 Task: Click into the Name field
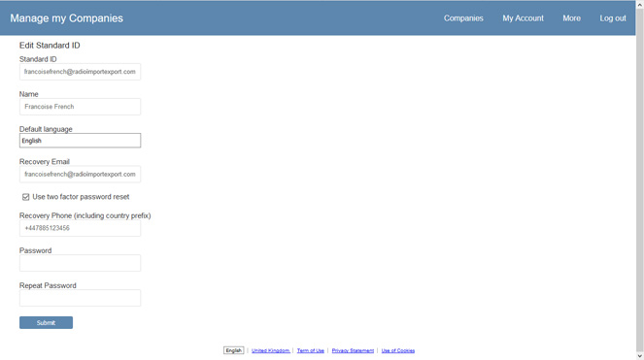pyautogui.click(x=80, y=107)
